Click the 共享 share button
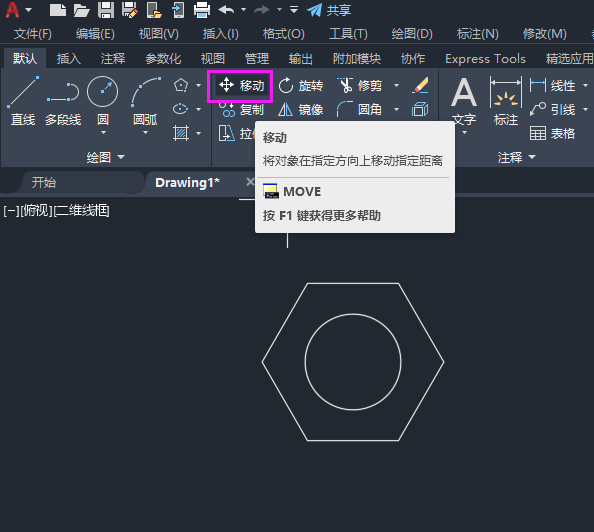Viewport: 594px width, 532px height. (x=329, y=10)
